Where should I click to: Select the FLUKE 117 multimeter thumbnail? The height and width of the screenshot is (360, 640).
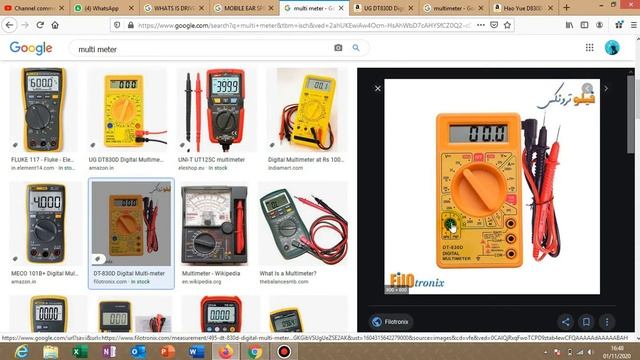[x=44, y=110]
